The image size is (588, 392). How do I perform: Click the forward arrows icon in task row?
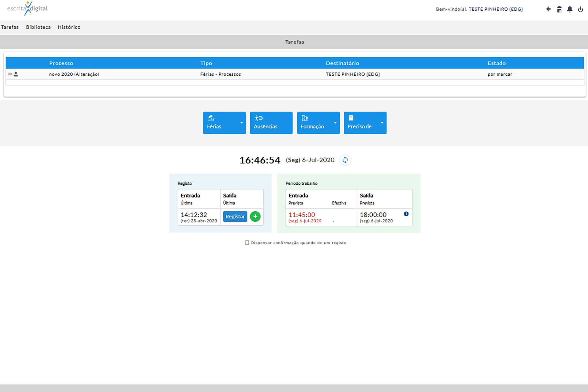click(x=10, y=74)
